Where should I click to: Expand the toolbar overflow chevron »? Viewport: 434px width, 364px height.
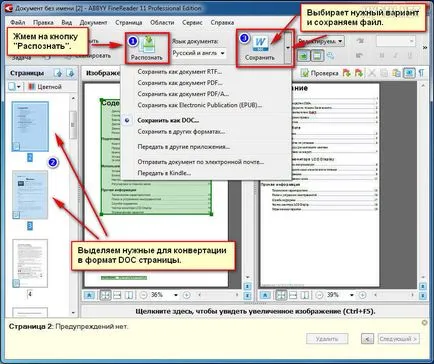point(425,48)
